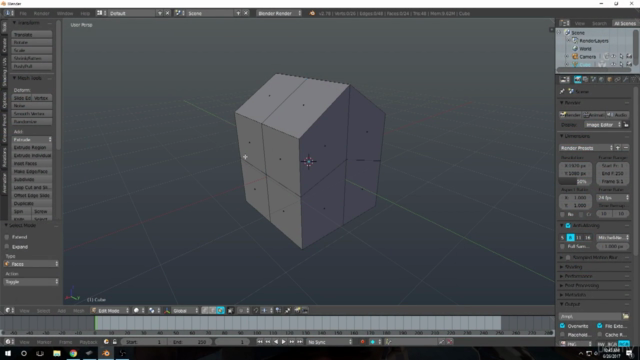Click the red auto-keyframe record button
This screenshot has width=640, height=360.
point(362,342)
